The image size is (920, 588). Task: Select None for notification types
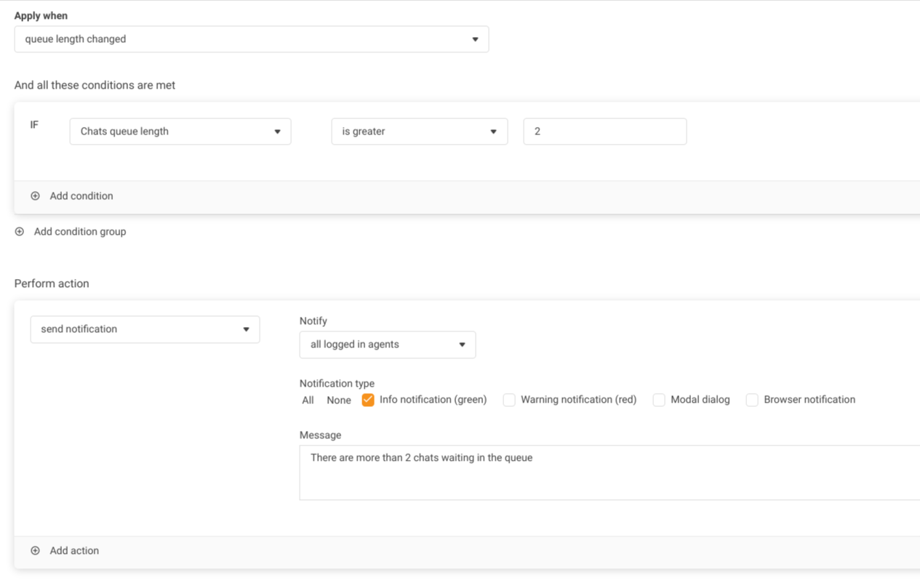[338, 400]
